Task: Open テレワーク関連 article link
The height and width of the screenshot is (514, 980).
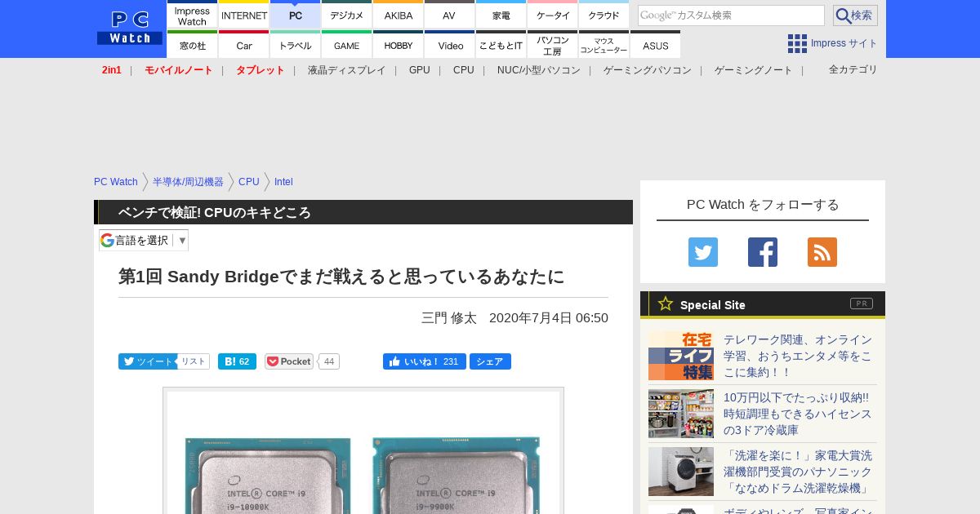Action: click(x=798, y=356)
